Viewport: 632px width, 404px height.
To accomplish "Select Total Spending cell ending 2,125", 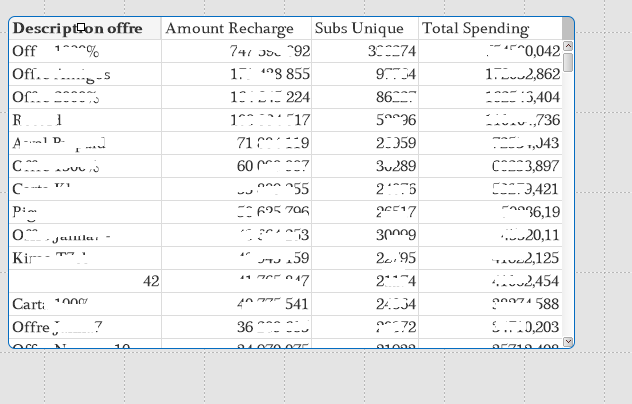I will pos(489,258).
